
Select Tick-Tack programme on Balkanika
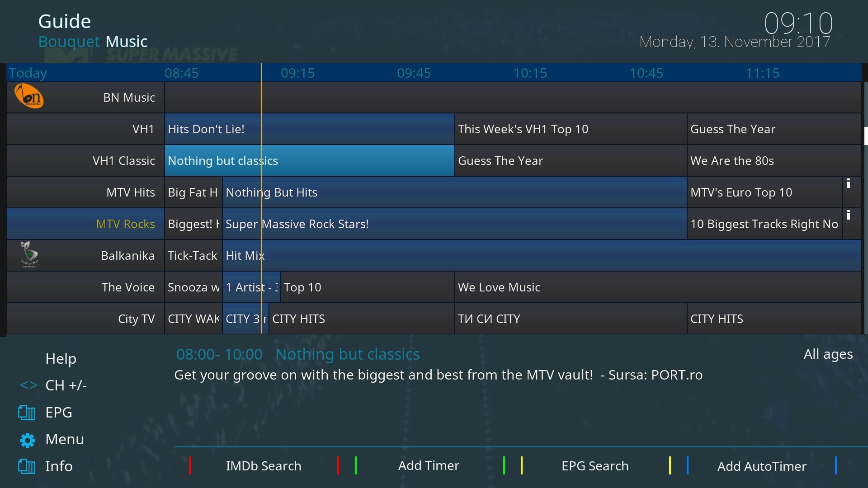pos(193,255)
